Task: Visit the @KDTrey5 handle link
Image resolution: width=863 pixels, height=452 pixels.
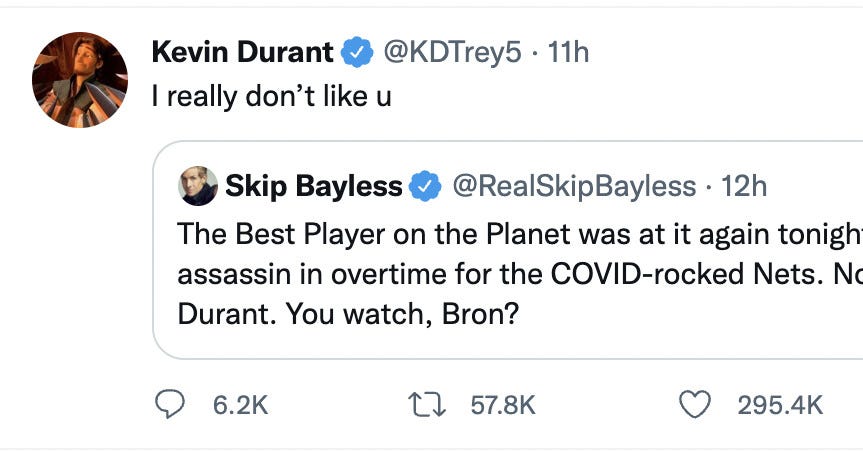Action: tap(451, 51)
